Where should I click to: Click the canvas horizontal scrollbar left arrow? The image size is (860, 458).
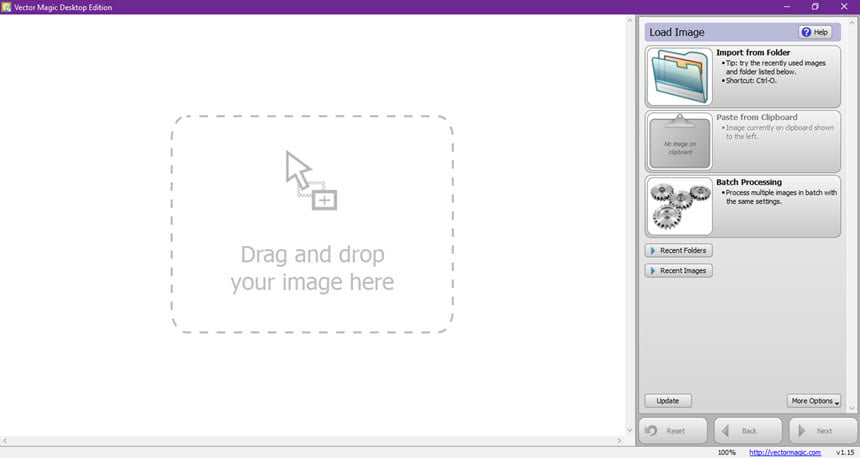(4, 440)
